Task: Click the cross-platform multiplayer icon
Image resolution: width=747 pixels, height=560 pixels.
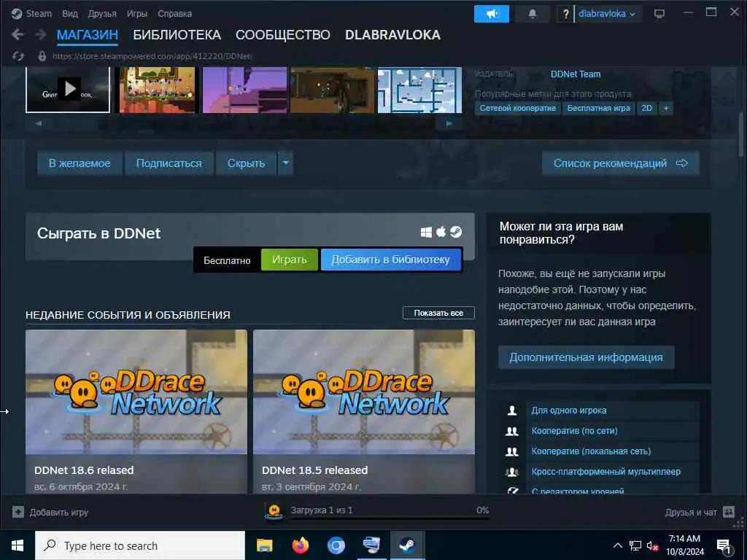Action: click(512, 472)
